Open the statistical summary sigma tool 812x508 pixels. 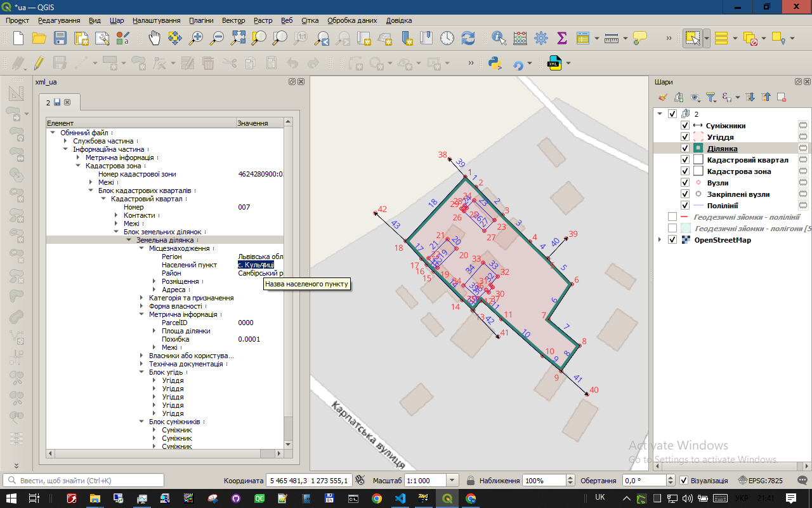[x=561, y=38]
